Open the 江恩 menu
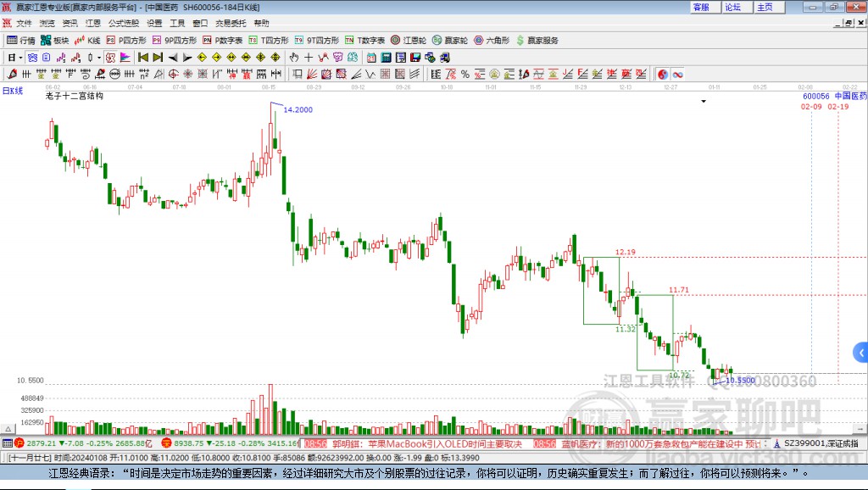 pyautogui.click(x=93, y=23)
